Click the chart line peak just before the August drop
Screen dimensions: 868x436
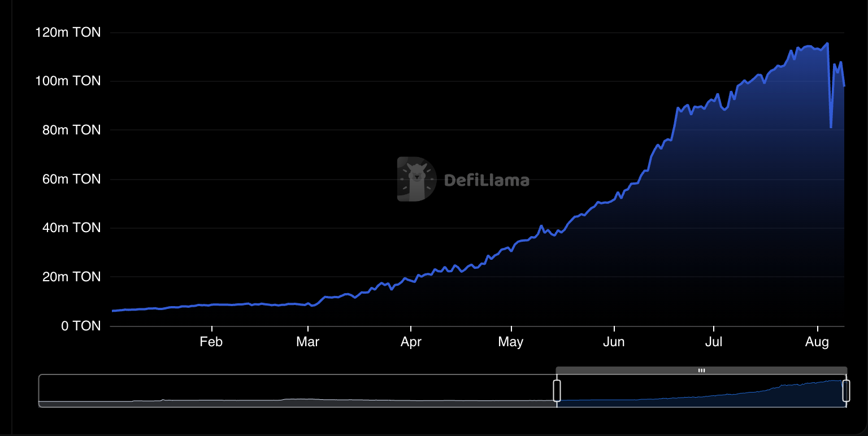(827, 43)
